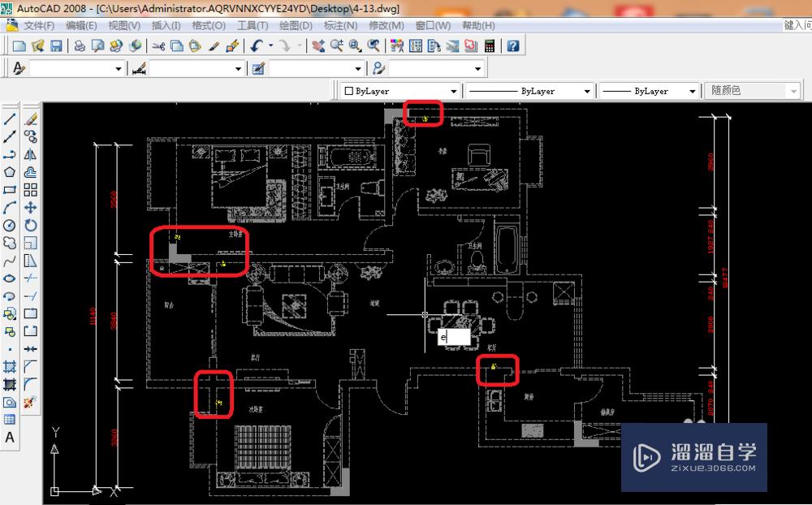Image resolution: width=812 pixels, height=505 pixels.
Task: Select the Mirror tool
Action: (31, 154)
